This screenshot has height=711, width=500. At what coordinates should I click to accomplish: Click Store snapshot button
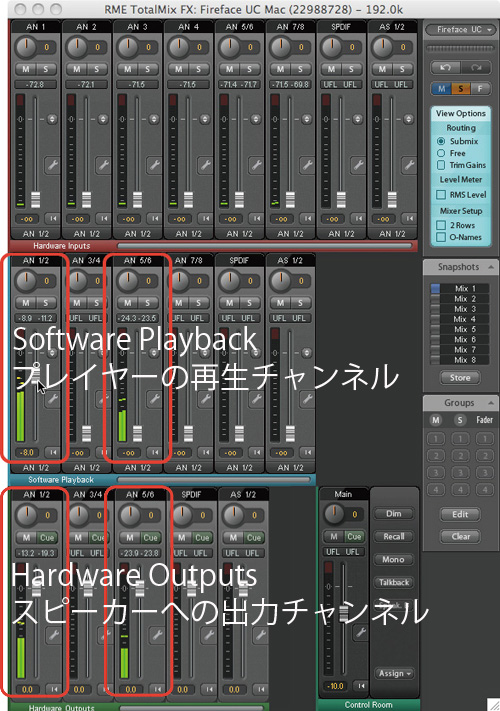click(x=460, y=377)
